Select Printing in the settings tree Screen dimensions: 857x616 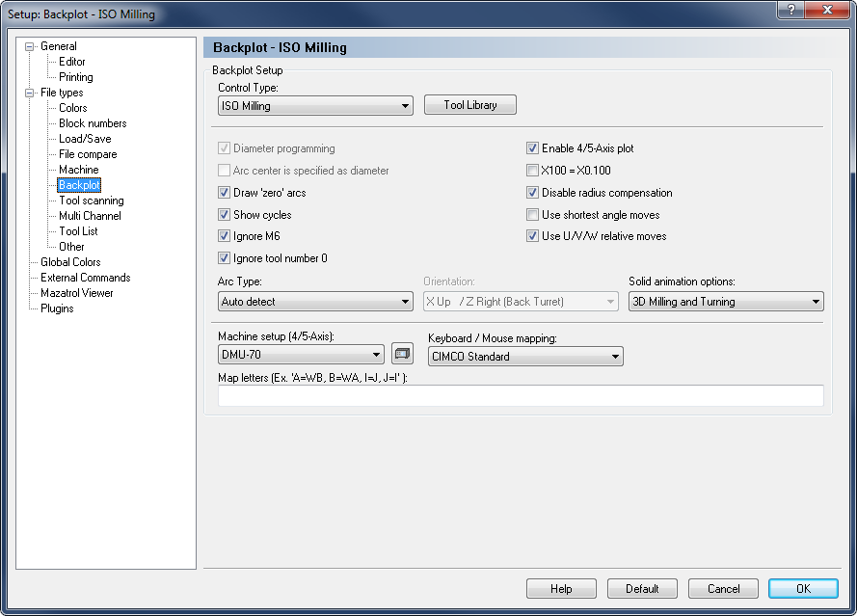pos(76,77)
